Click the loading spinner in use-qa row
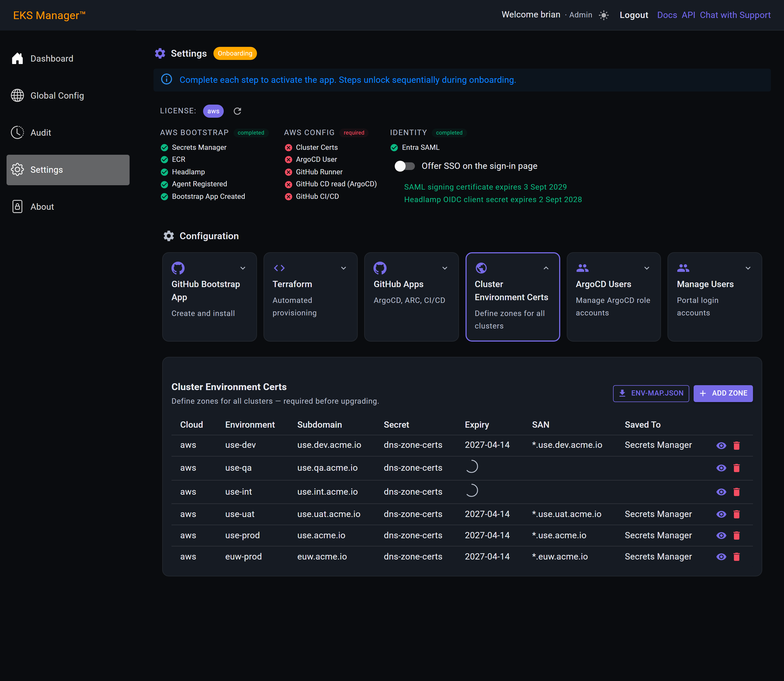 coord(472,467)
